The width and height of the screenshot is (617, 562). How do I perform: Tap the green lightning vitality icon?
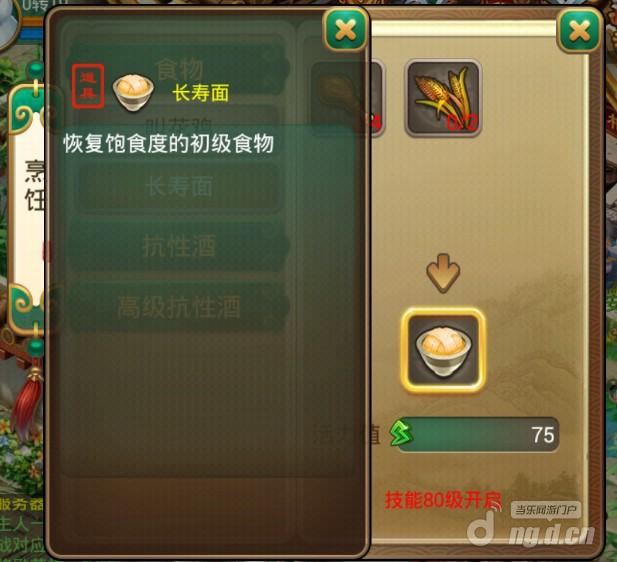click(x=401, y=433)
